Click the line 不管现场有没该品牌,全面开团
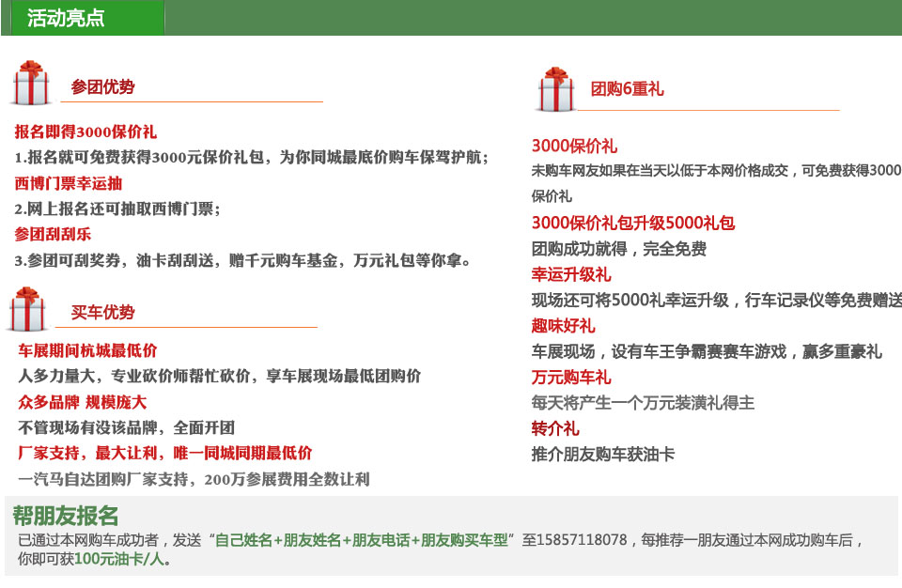902x588 pixels. click(126, 427)
